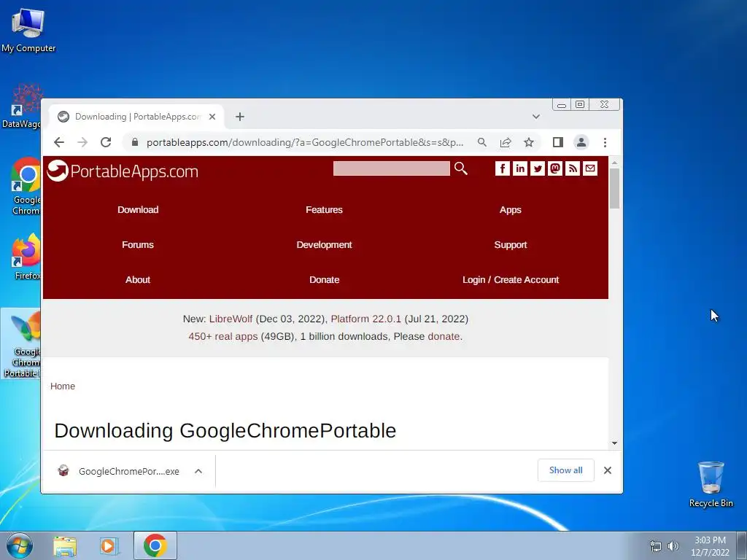Screen dimensions: 747x560
Task: Open the PortableApps email newsletter icon
Action: (x=590, y=168)
